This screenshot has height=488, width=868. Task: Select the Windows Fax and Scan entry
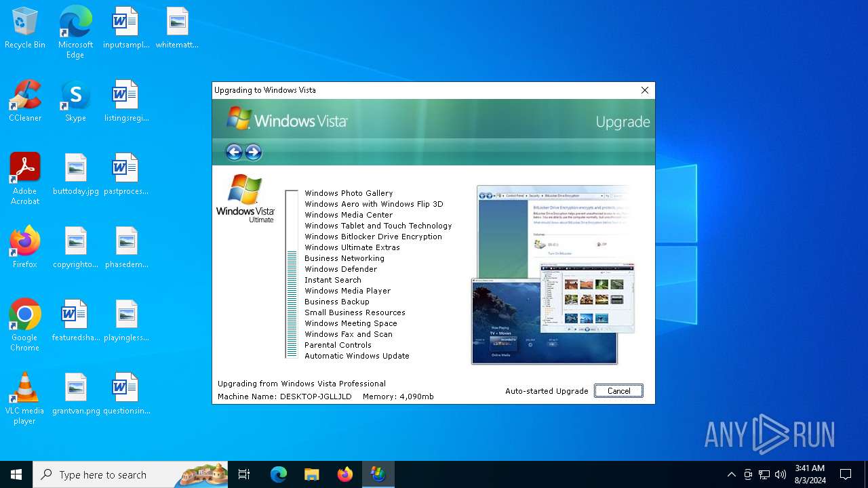(349, 334)
